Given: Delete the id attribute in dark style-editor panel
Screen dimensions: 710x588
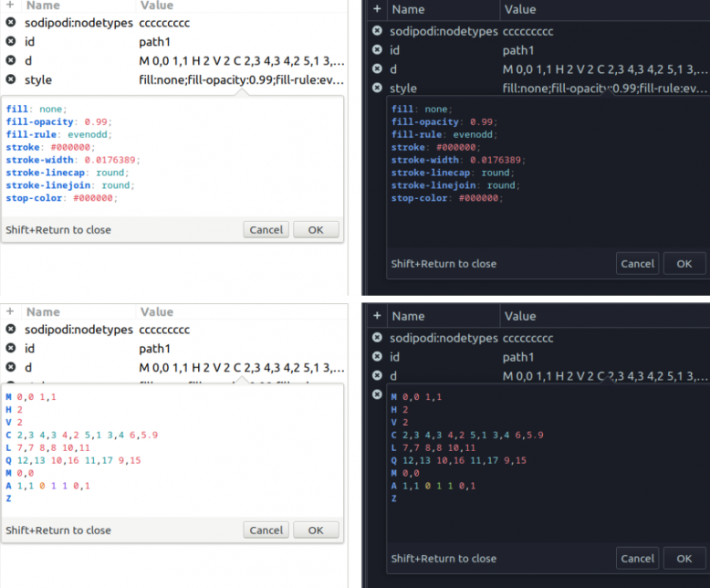Looking at the screenshot, I should 377,50.
